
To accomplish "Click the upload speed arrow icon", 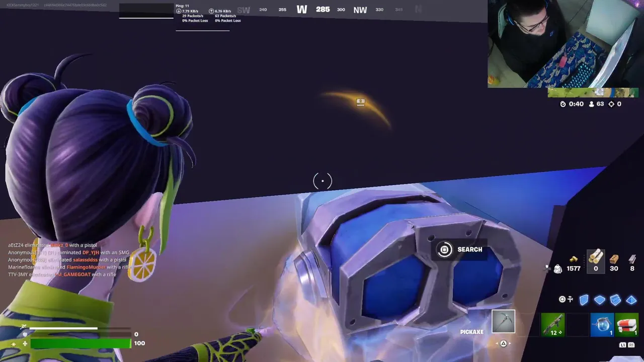I will pos(211,11).
